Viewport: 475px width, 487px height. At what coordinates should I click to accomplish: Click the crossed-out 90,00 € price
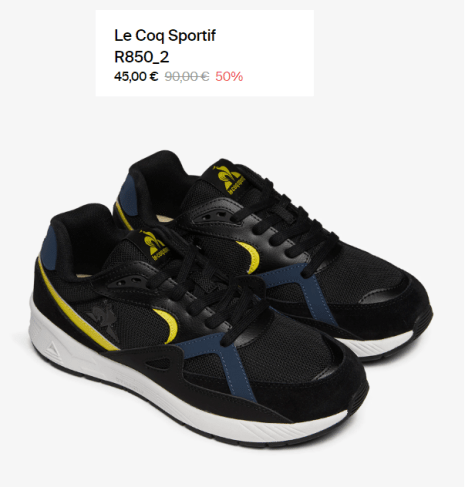tap(187, 77)
